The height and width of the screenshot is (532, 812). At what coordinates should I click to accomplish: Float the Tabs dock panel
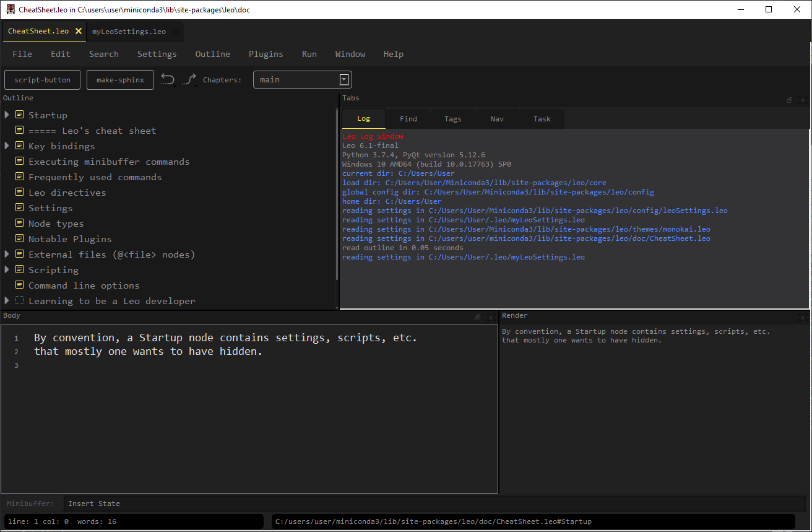790,100
